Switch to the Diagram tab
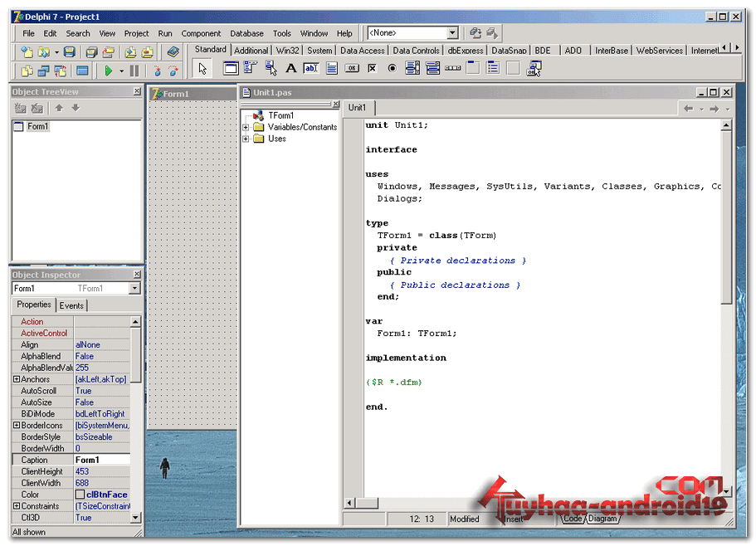This screenshot has height=546, width=756. tap(602, 519)
